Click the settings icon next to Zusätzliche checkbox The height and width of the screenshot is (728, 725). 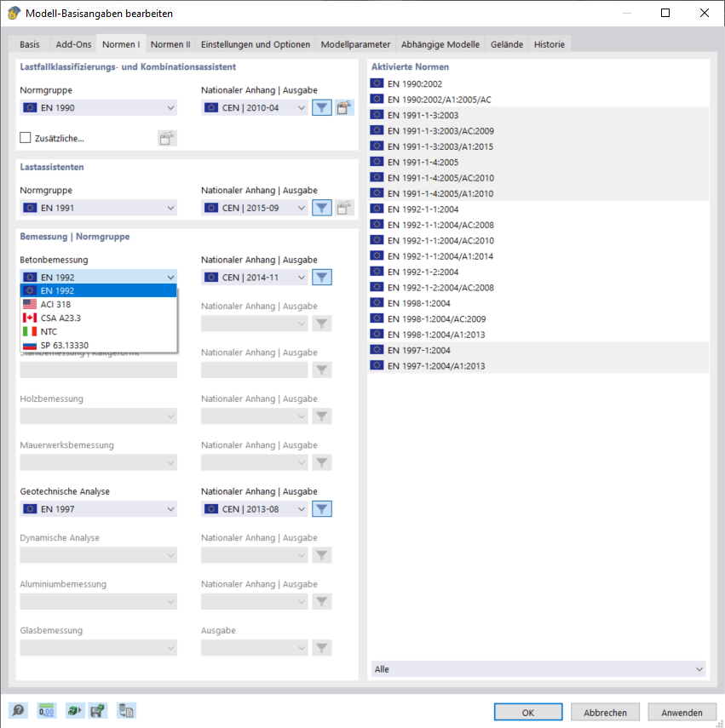(x=167, y=138)
